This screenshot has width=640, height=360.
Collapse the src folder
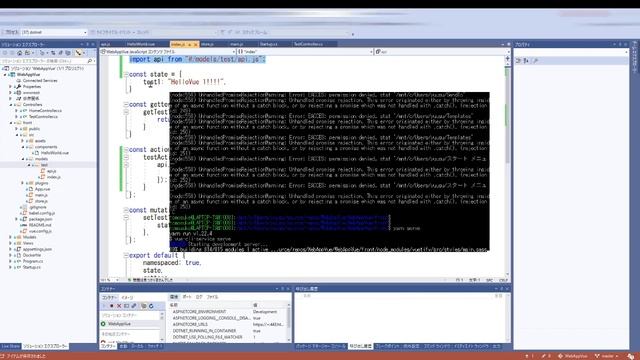pos(17,135)
